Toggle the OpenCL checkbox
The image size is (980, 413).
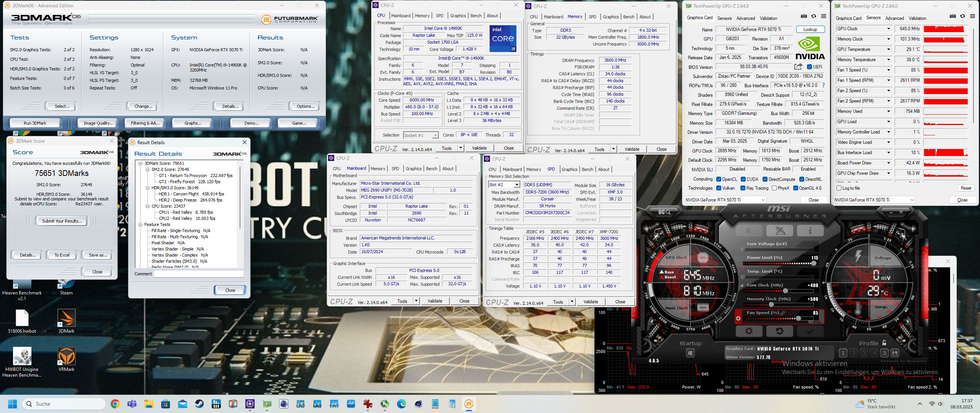719,179
